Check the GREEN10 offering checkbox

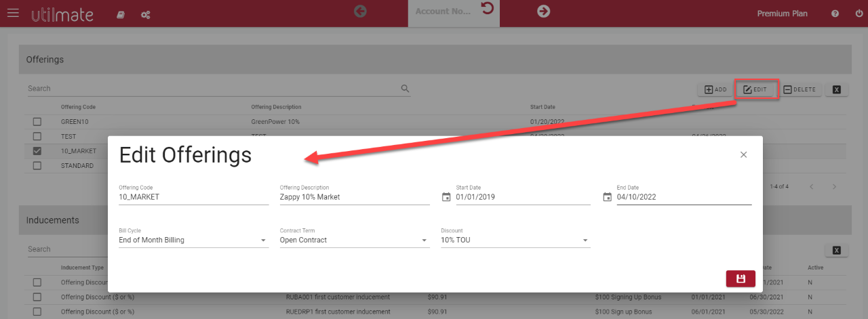click(37, 122)
